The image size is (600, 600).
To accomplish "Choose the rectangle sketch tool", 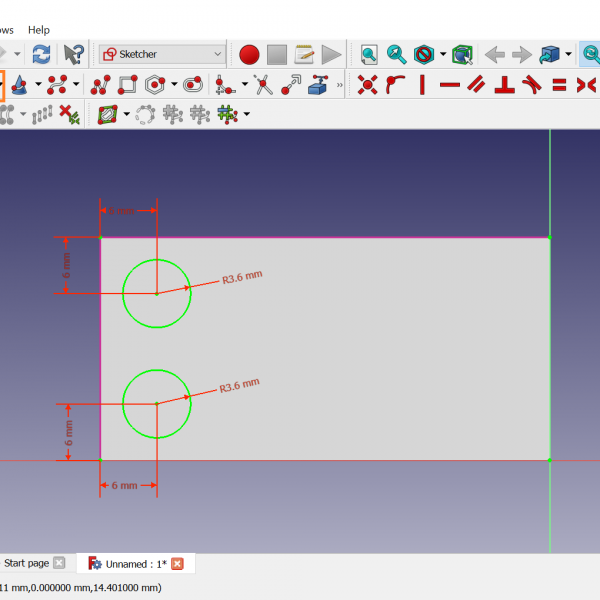I will 127,85.
